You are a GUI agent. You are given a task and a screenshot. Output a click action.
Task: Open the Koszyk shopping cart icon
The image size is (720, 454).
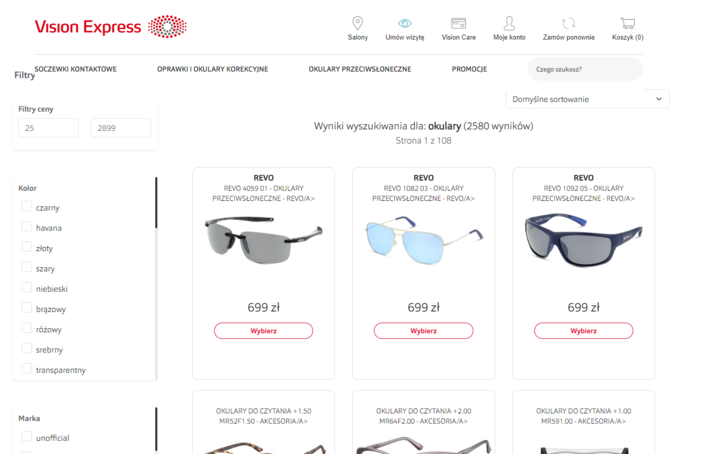pos(627,23)
